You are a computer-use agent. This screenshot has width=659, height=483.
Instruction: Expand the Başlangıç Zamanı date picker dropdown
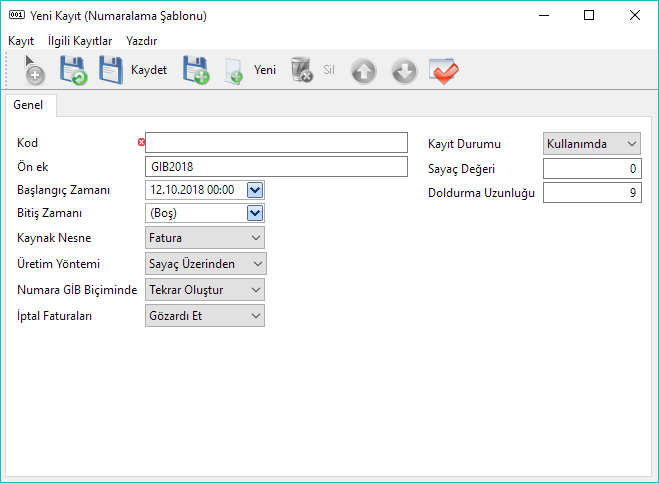click(x=254, y=189)
